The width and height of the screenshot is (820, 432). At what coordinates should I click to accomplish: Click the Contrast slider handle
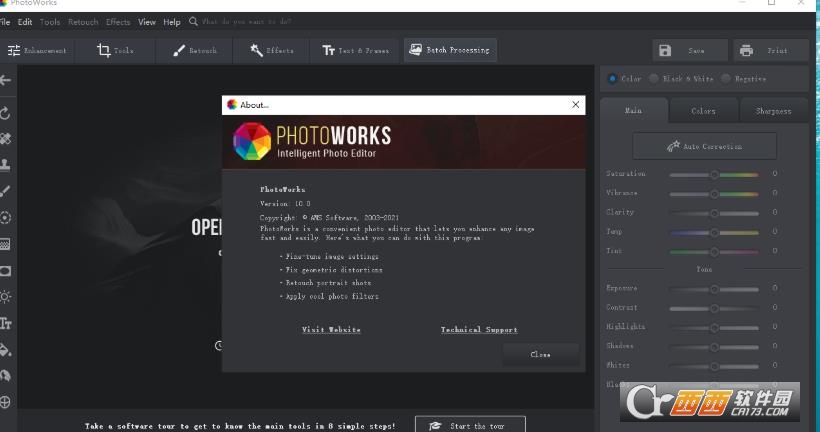714,309
